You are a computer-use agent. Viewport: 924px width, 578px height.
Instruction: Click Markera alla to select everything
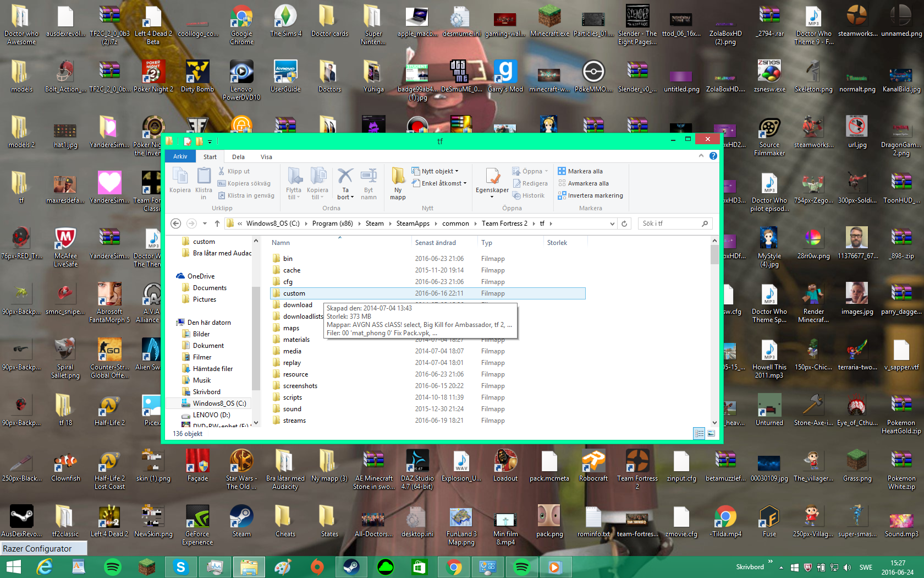[580, 171]
